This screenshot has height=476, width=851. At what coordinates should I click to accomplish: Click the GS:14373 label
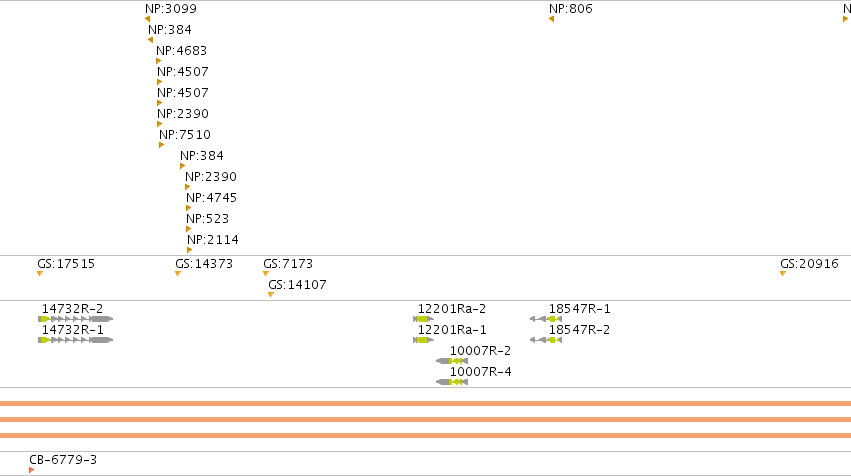click(x=204, y=264)
